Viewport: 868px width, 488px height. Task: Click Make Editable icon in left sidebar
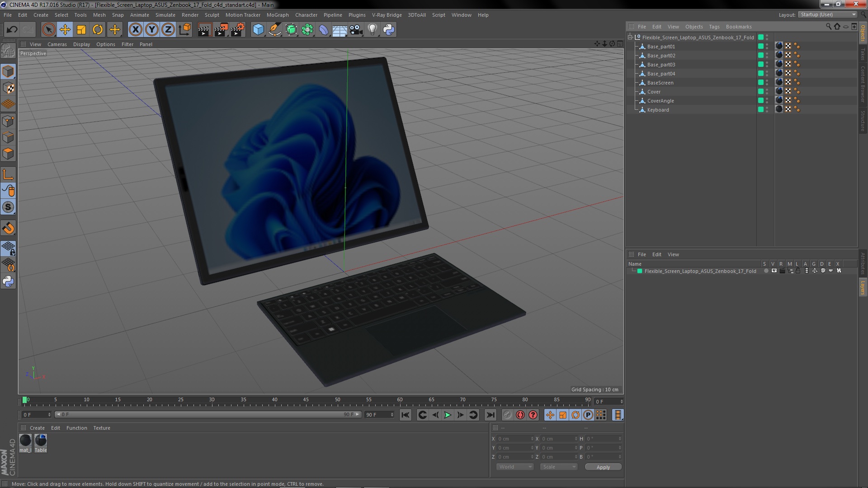point(8,51)
